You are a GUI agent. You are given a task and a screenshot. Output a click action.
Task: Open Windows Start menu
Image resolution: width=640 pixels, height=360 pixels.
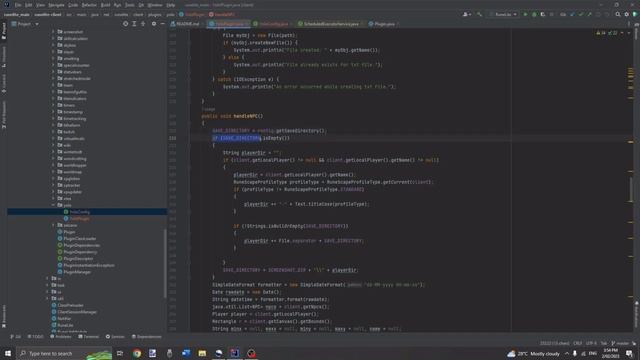pyautogui.click(x=8, y=353)
